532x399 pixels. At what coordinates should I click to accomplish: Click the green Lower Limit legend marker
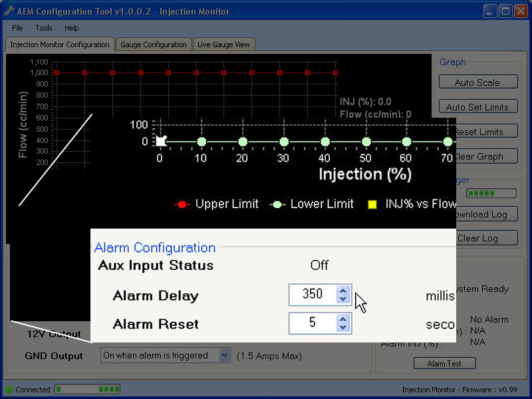tap(277, 204)
